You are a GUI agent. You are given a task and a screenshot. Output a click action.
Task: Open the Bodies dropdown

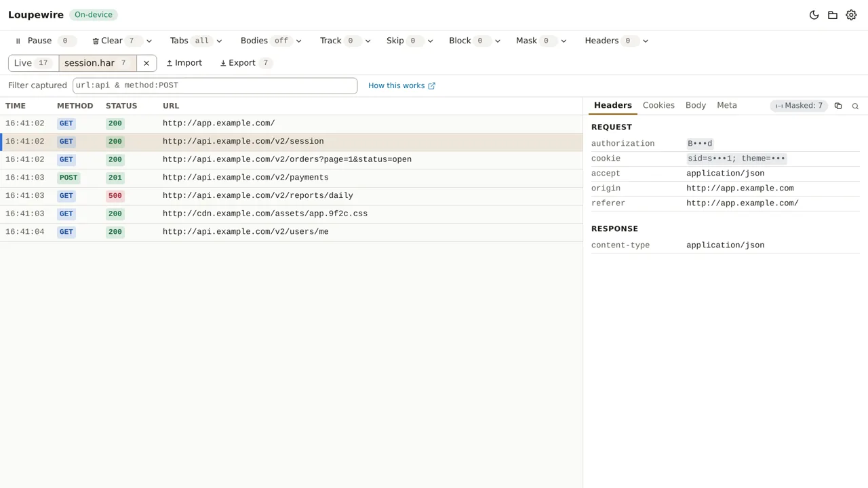271,41
